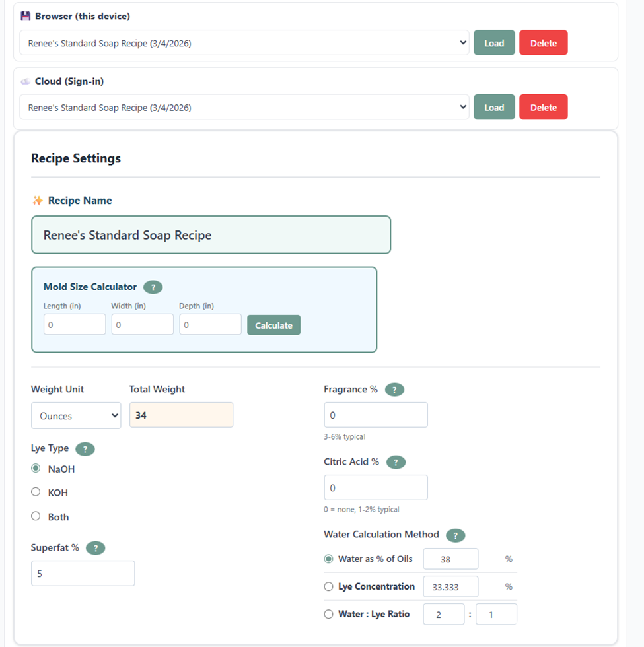Click the Cloud sign-in icon
Image resolution: width=644 pixels, height=647 pixels.
tap(25, 81)
